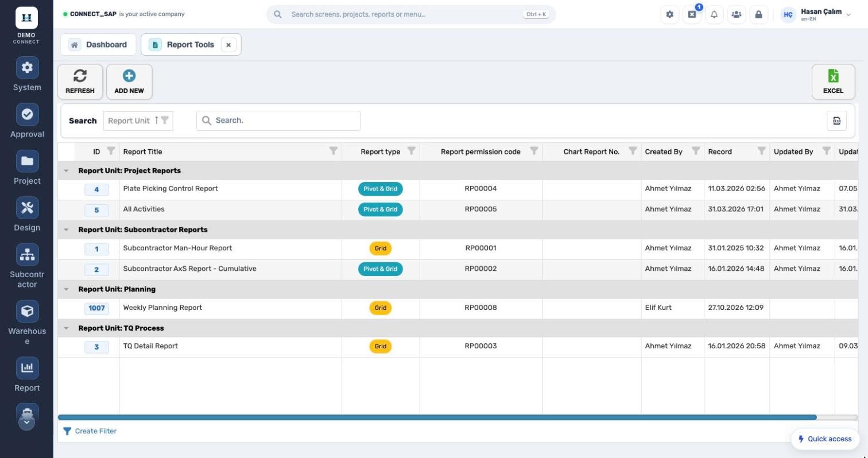Click the Create Filter link
Viewport: 868px width, 458px height.
(x=90, y=431)
